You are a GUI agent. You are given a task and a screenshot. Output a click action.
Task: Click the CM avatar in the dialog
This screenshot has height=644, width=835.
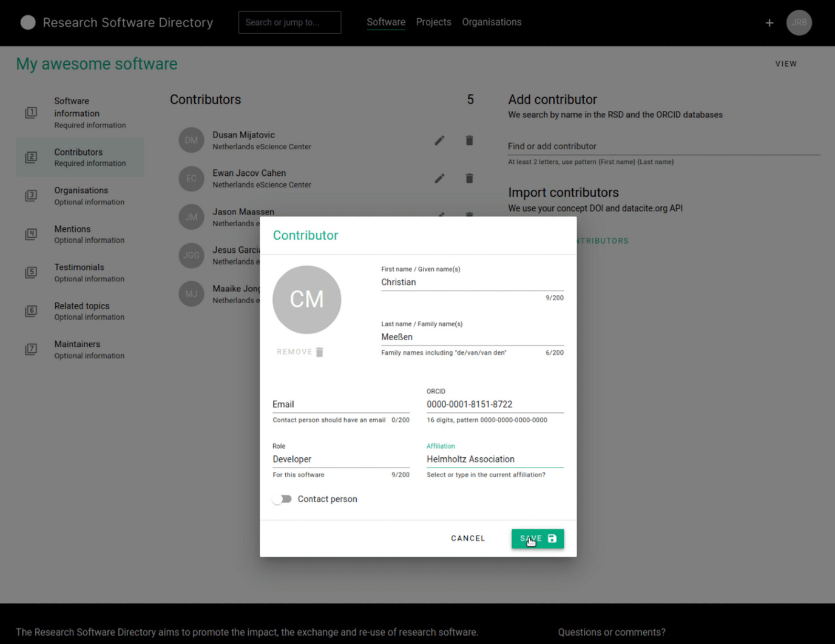[306, 300]
